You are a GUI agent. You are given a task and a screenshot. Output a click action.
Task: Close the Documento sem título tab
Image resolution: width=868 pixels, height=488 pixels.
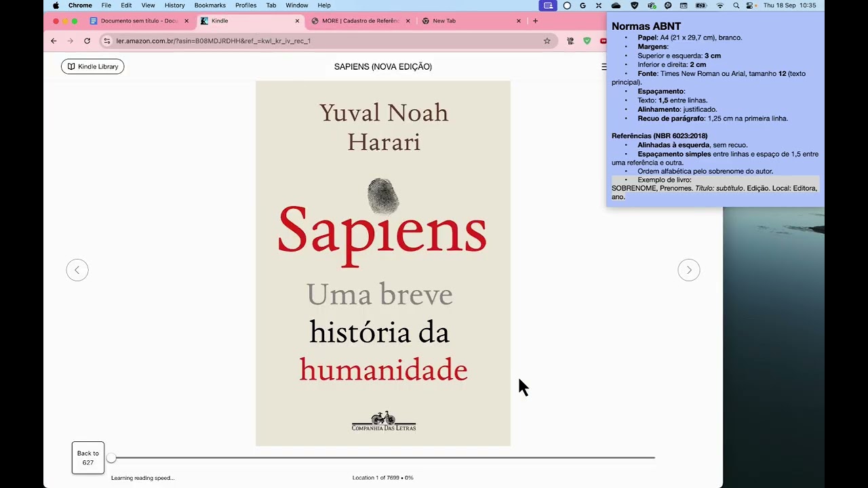pos(186,21)
